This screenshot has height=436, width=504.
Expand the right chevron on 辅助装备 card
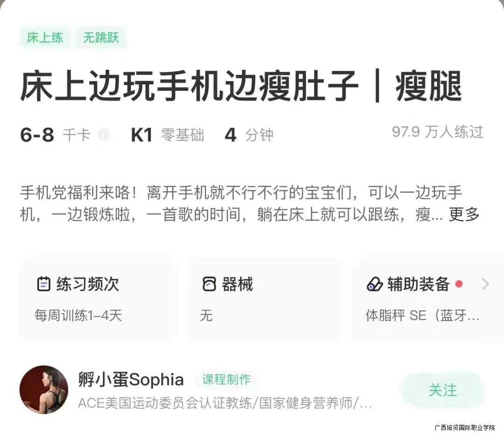485,284
